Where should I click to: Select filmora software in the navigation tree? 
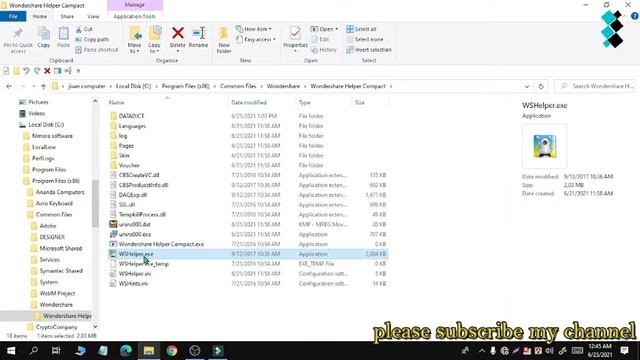point(52,136)
